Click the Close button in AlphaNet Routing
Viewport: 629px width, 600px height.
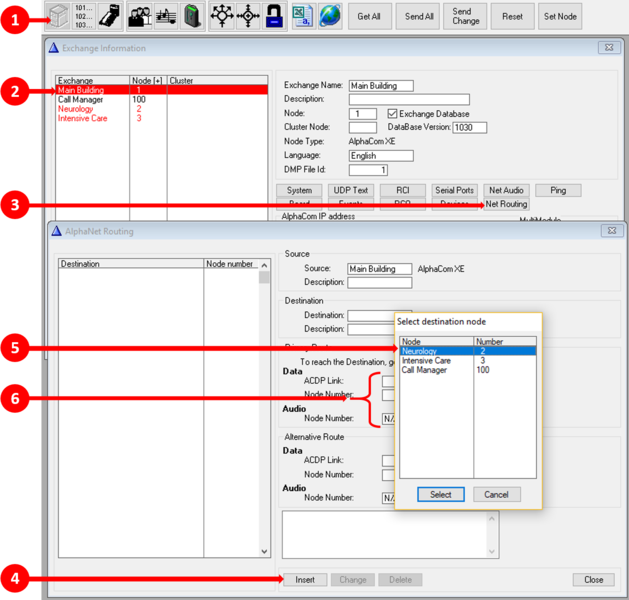point(593,580)
